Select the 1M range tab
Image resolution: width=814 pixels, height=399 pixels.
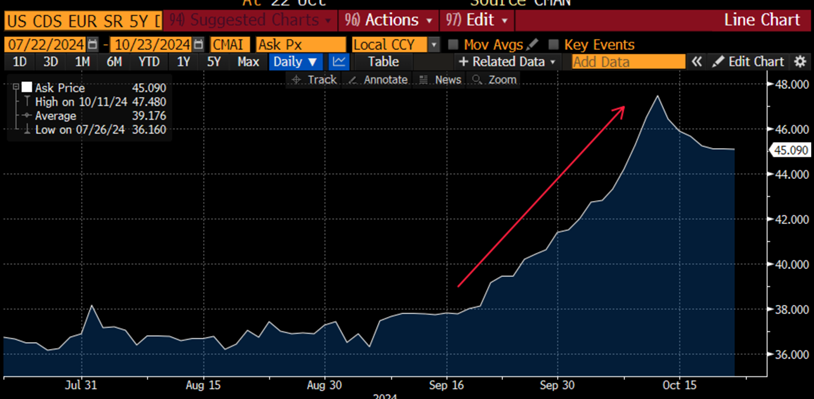click(82, 62)
